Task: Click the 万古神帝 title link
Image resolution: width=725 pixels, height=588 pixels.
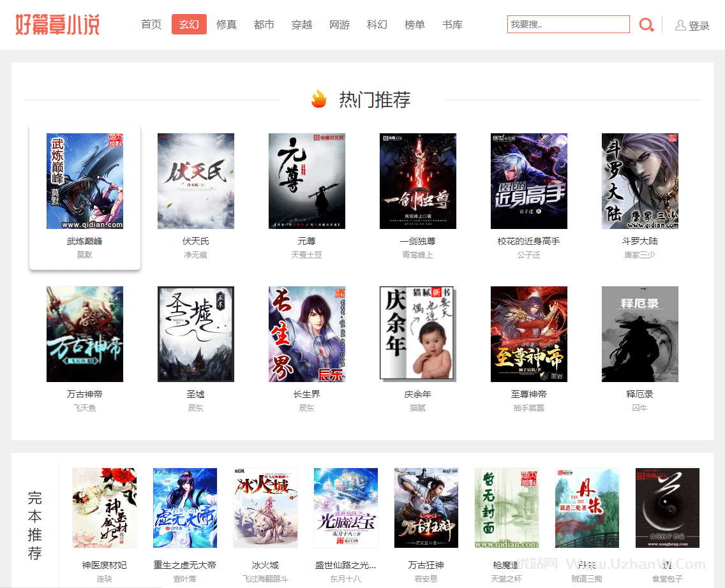Action: (85, 394)
